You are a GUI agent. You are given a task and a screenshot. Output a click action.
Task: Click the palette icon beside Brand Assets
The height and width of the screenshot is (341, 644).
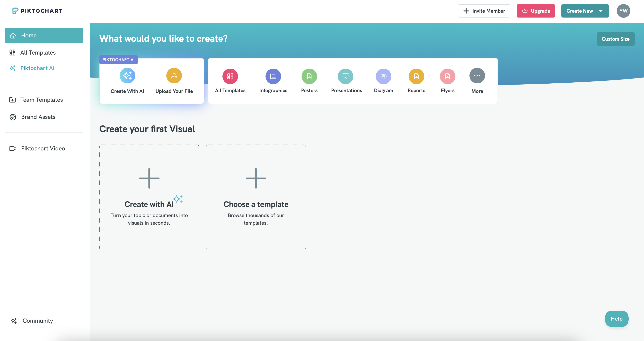click(x=13, y=117)
